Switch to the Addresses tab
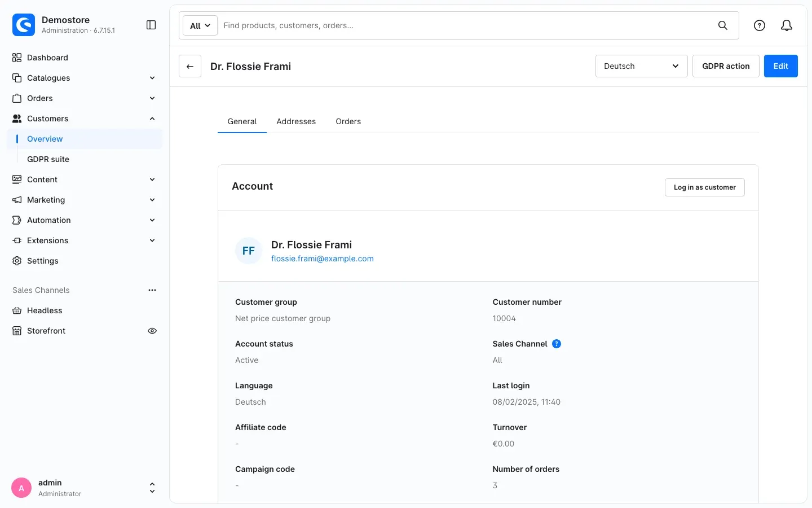Image resolution: width=812 pixels, height=508 pixels. (x=296, y=121)
